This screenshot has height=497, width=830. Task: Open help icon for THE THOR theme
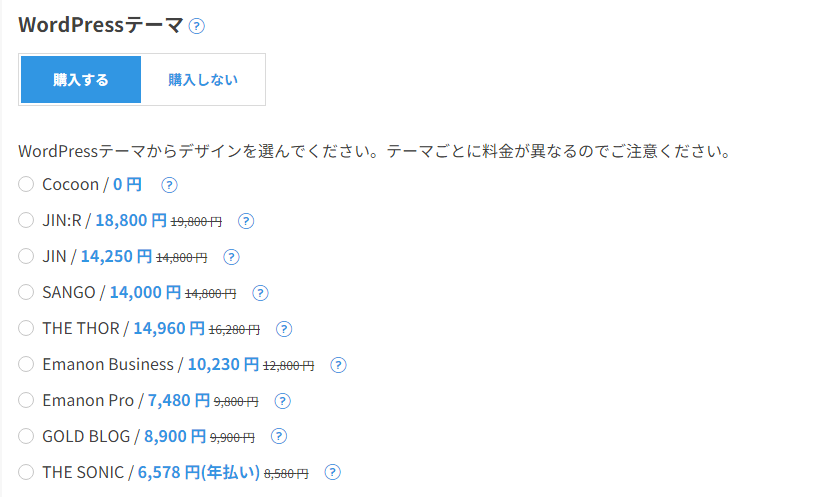pos(284,329)
